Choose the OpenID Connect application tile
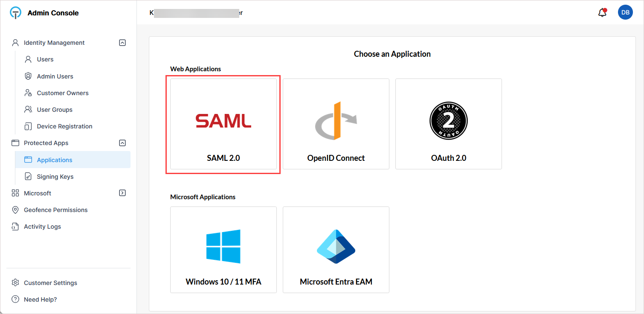Screen dimensions: 644x314 tap(336, 124)
